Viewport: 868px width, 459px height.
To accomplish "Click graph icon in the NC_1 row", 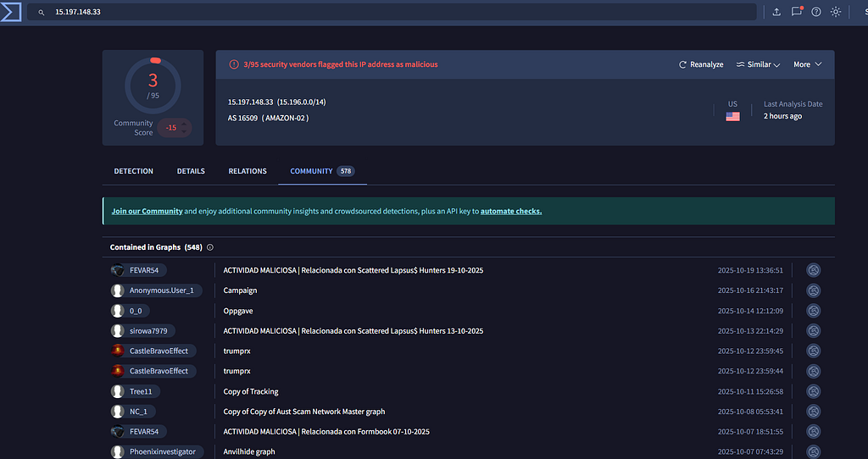I will coord(813,412).
